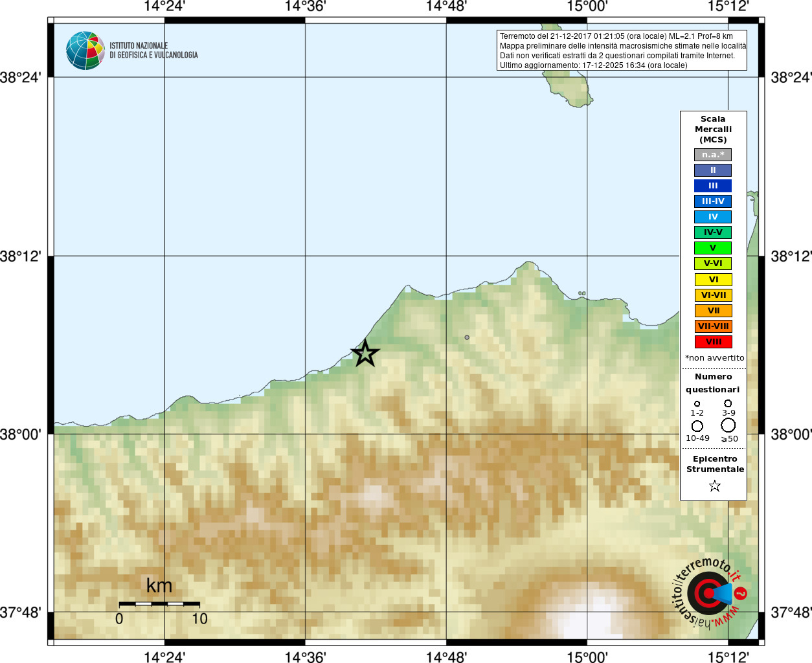Click the V-VI yellow-green legend swatch
The image size is (812, 663).
[713, 264]
